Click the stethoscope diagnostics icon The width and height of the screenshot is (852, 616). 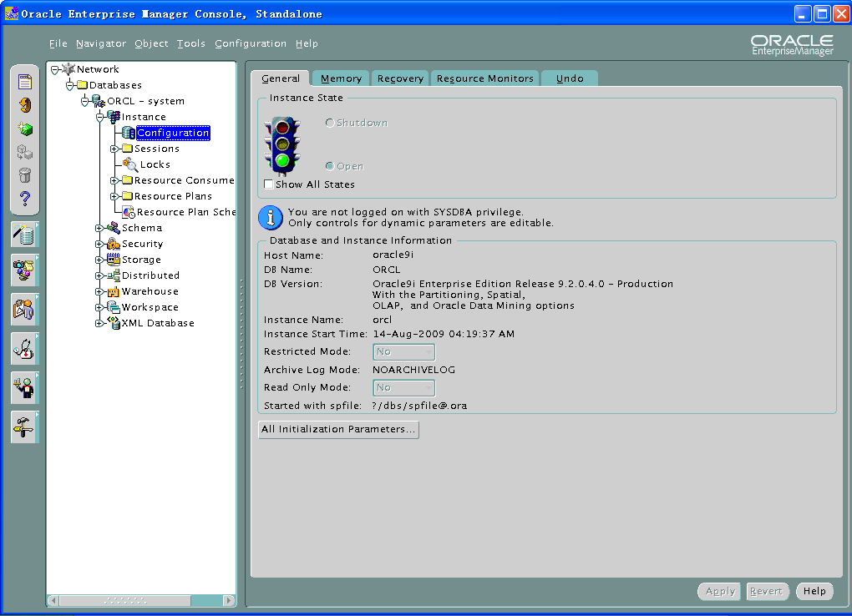click(24, 348)
